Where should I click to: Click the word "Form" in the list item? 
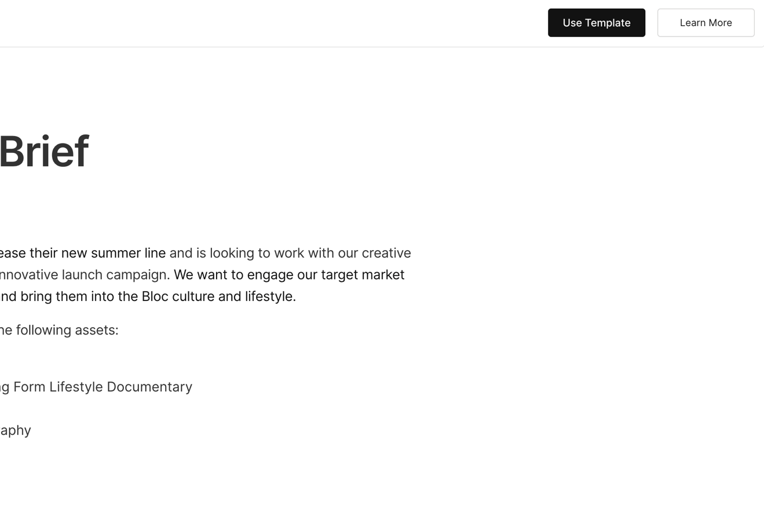(29, 387)
